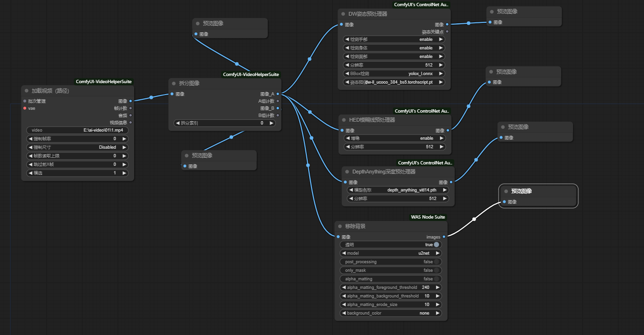Viewport: 644px width, 335px height.
Task: Click the collapse dot on DW姿态预处理器 node
Action: 343,14
